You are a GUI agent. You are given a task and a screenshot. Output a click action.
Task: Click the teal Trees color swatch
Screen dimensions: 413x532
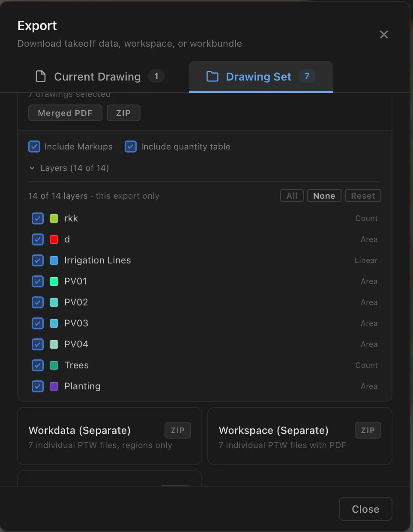coord(54,365)
